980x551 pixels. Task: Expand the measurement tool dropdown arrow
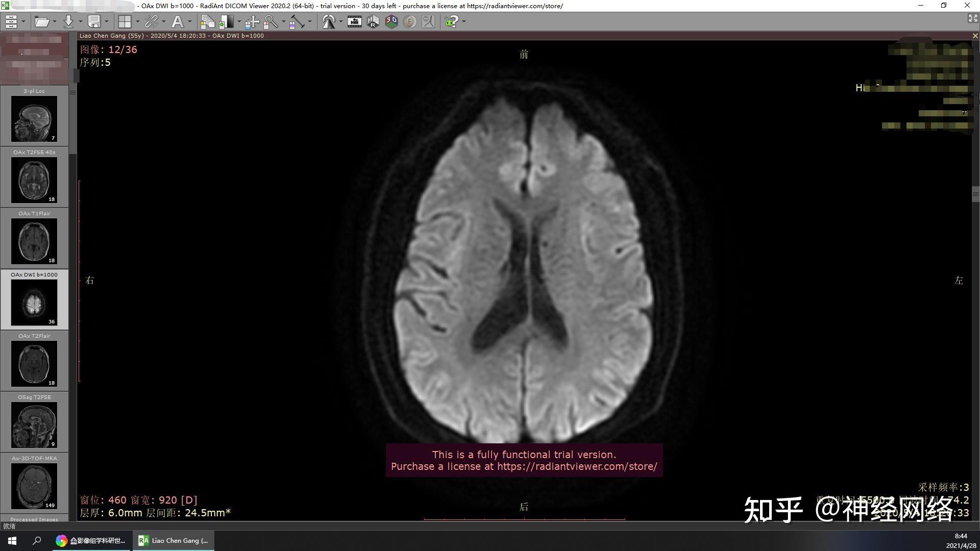point(310,21)
